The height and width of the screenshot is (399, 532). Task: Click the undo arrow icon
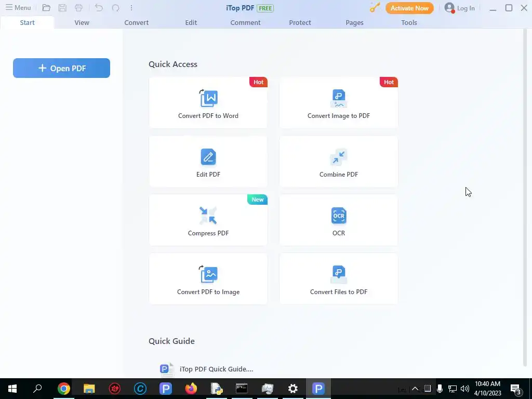click(x=99, y=7)
